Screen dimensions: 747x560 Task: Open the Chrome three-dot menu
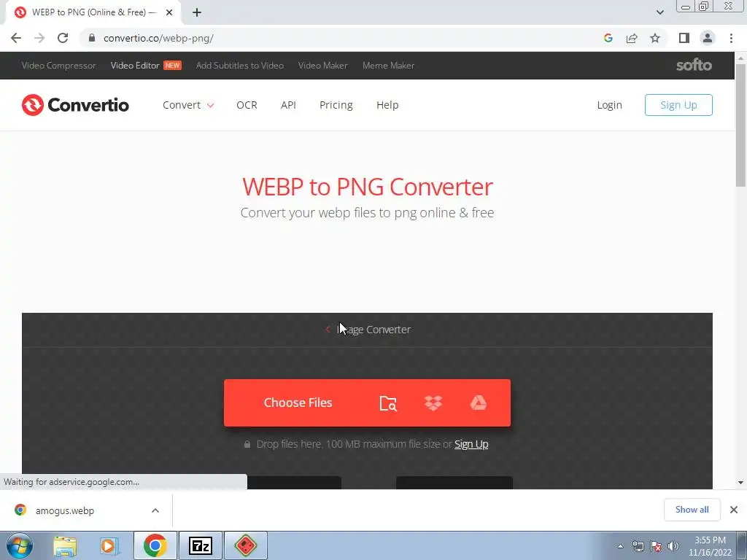tap(731, 38)
